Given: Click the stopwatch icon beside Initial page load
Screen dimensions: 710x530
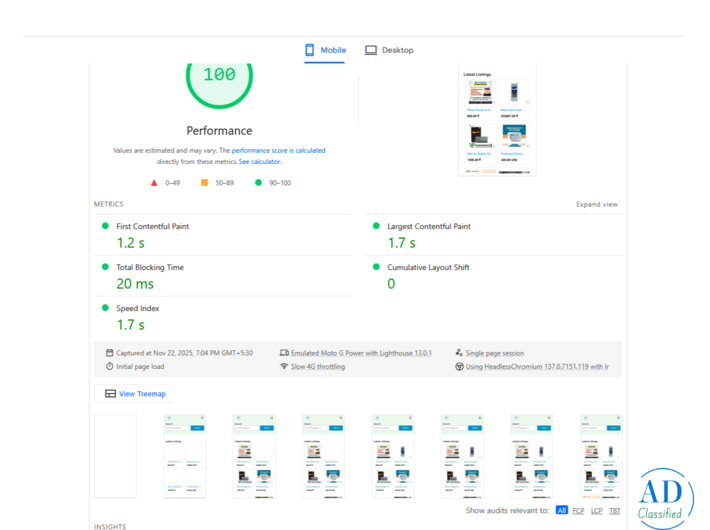Looking at the screenshot, I should click(x=110, y=366).
